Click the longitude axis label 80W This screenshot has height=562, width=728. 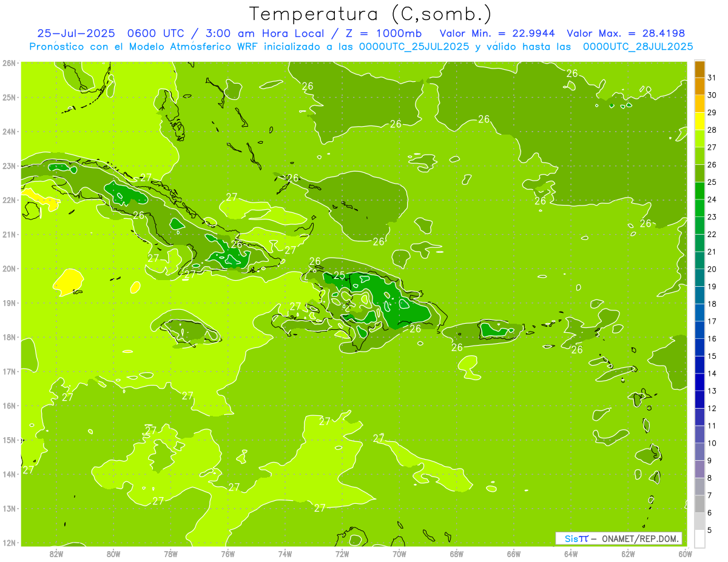coord(113,554)
